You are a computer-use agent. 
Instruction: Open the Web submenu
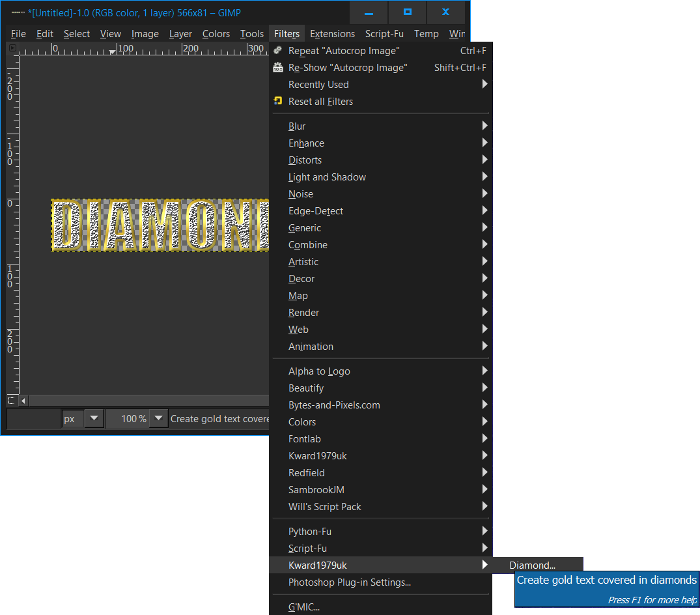click(x=380, y=330)
